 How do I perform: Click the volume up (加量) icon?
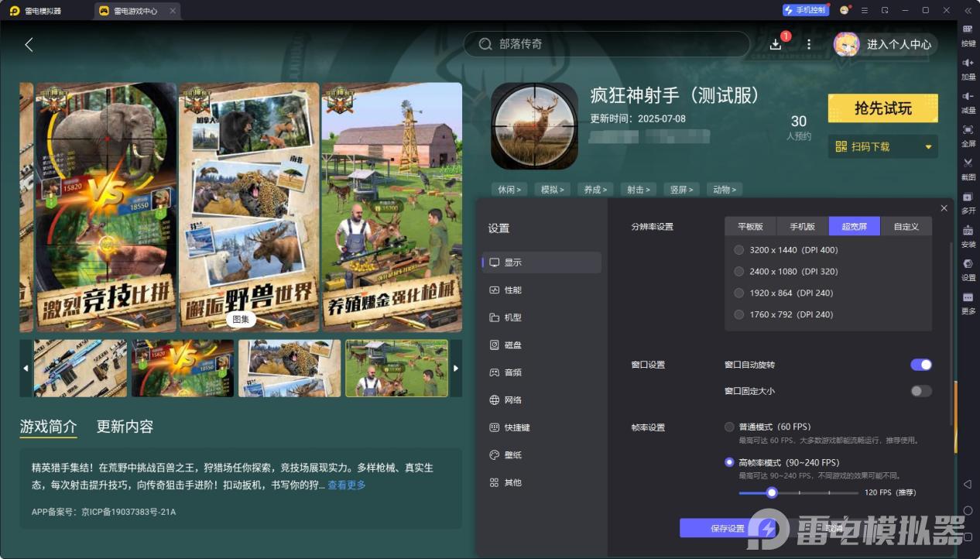pyautogui.click(x=968, y=63)
